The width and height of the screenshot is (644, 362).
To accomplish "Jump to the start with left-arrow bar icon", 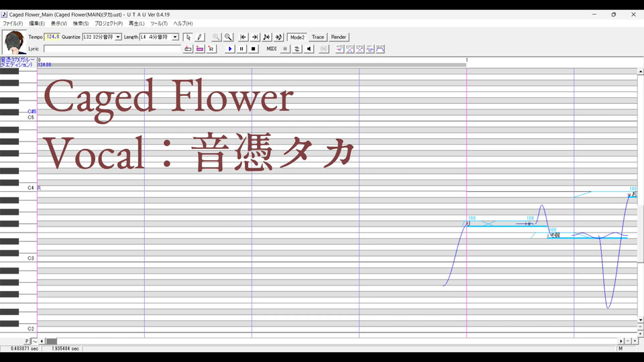I will point(243,37).
